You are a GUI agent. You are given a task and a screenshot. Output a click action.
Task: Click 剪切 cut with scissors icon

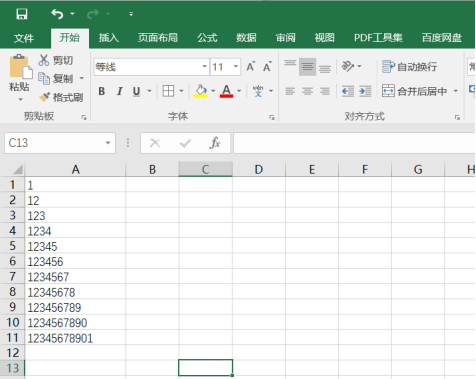pos(55,60)
